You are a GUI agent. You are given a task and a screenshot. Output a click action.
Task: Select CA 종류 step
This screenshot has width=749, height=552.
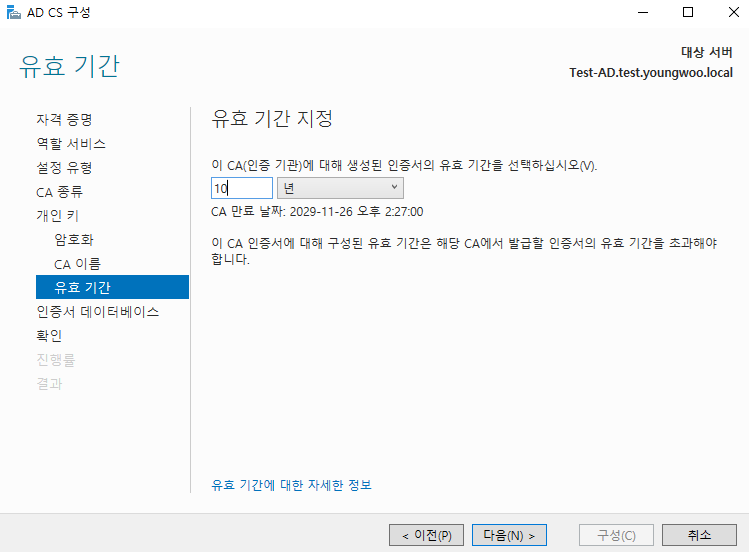click(60, 192)
